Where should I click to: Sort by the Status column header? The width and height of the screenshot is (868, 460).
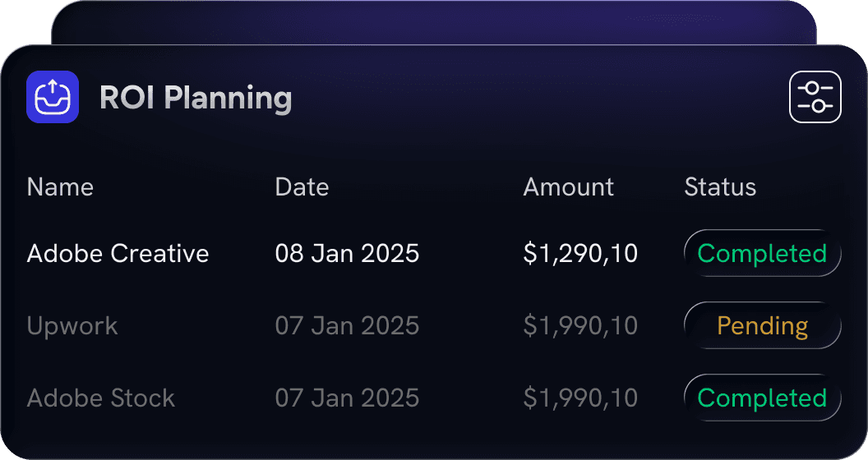click(720, 187)
